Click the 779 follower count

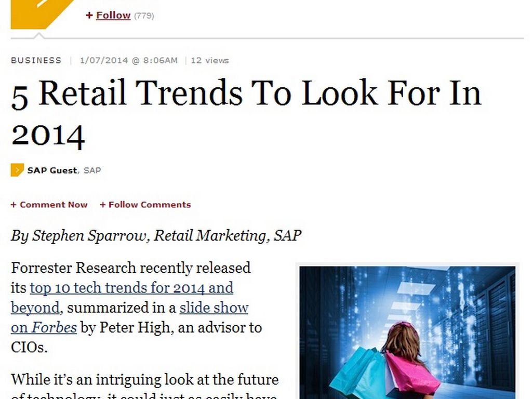click(x=144, y=16)
